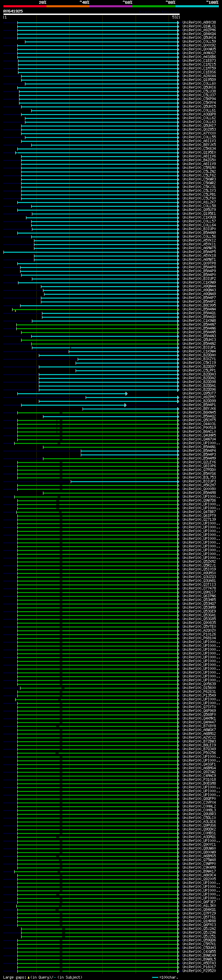Viewport: 222px width, 980px height.
Task: Open hit UniRef100_A8HX38
Action: pos(199,23)
